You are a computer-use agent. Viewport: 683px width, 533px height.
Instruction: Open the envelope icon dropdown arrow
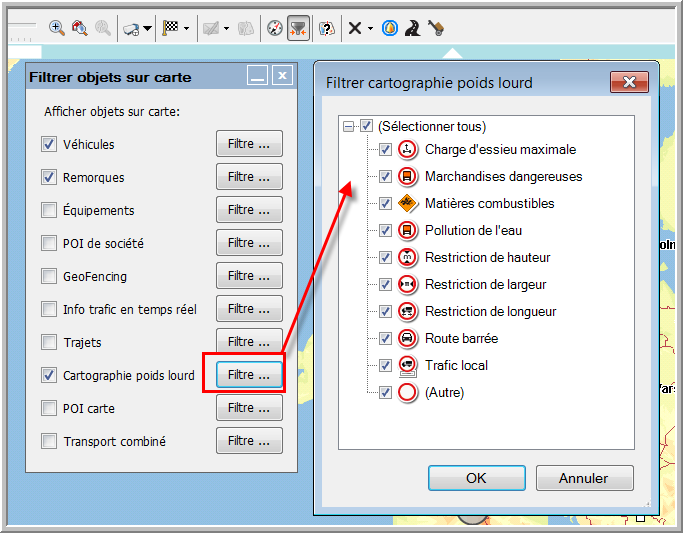click(227, 29)
